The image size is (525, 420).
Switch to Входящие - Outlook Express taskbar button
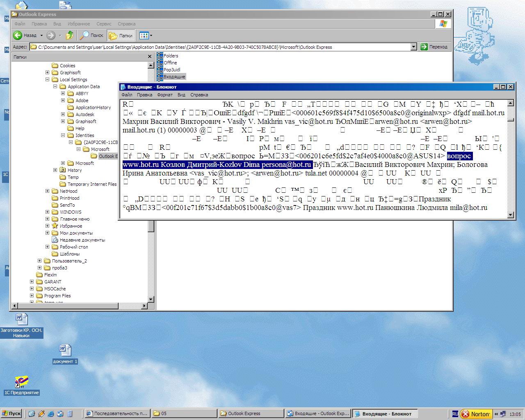(318, 413)
